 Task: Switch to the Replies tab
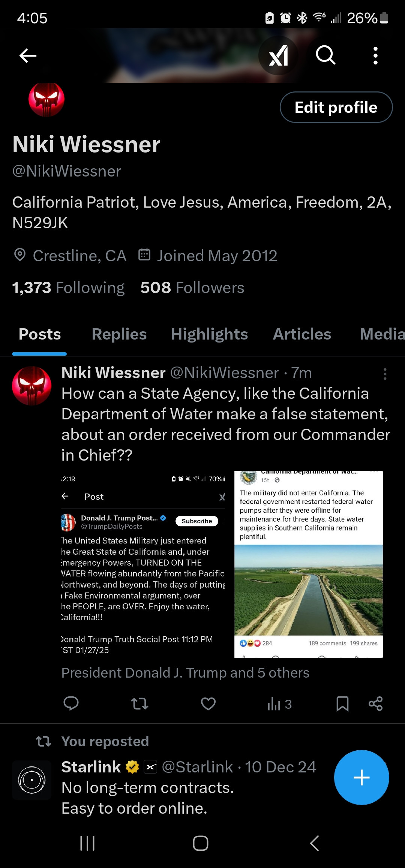(x=119, y=334)
